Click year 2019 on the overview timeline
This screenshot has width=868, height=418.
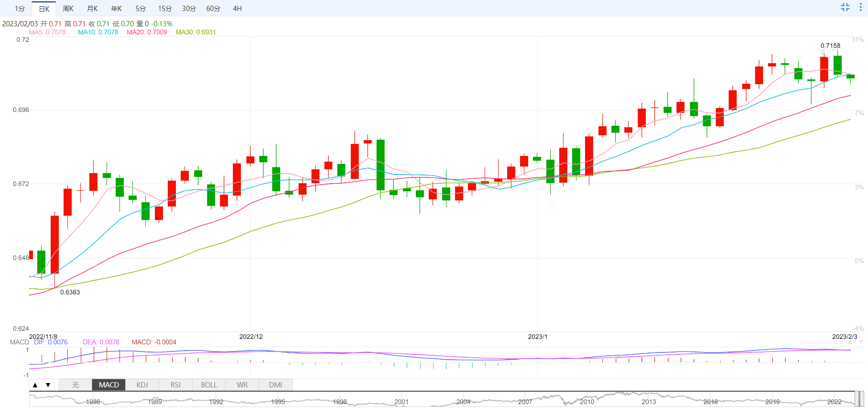click(772, 402)
